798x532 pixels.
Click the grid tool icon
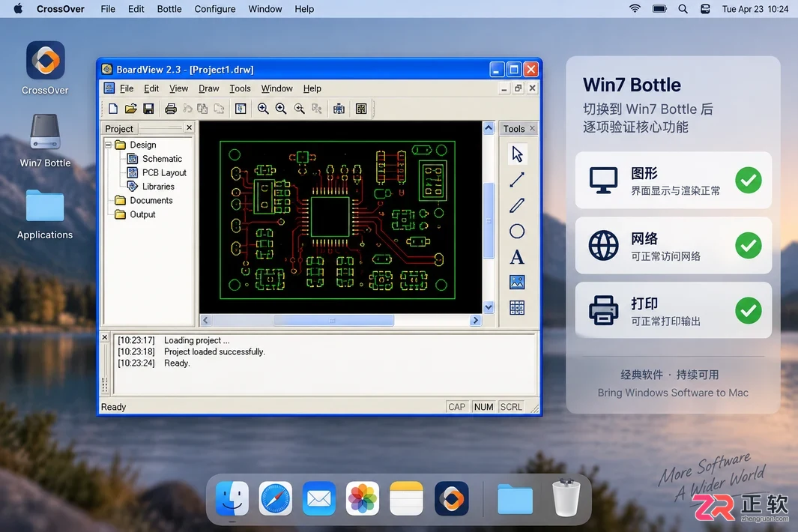tap(517, 307)
